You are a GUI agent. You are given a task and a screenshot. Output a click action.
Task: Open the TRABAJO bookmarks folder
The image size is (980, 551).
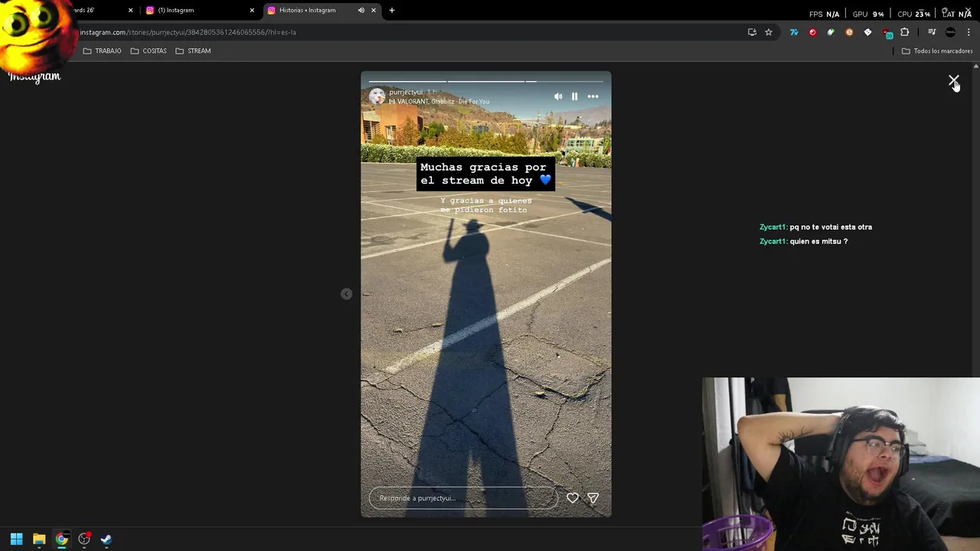click(x=103, y=51)
